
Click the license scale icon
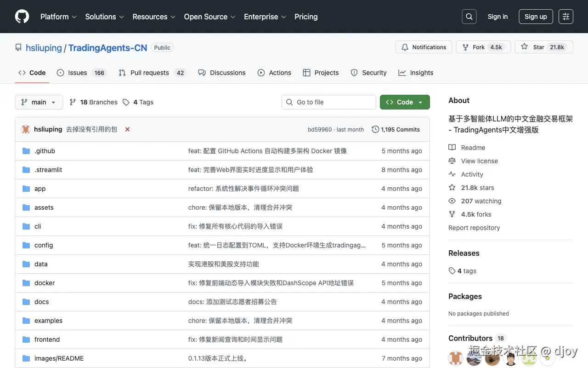(x=452, y=161)
